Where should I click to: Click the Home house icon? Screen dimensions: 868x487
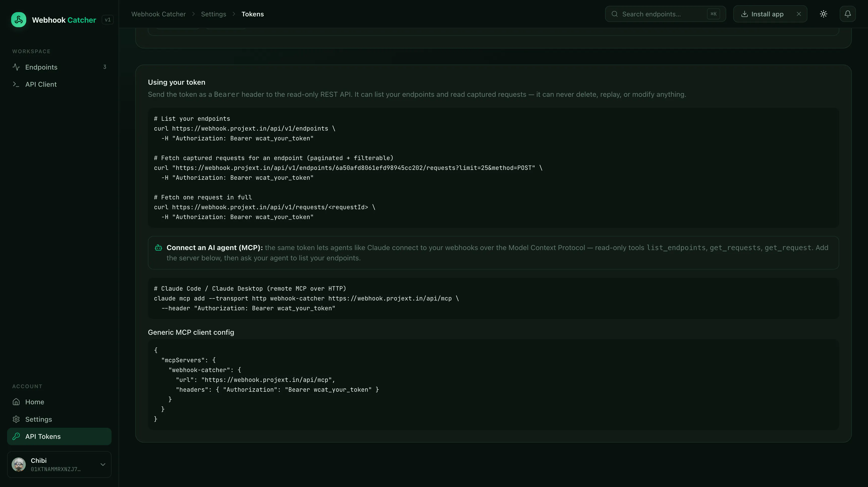[16, 402]
